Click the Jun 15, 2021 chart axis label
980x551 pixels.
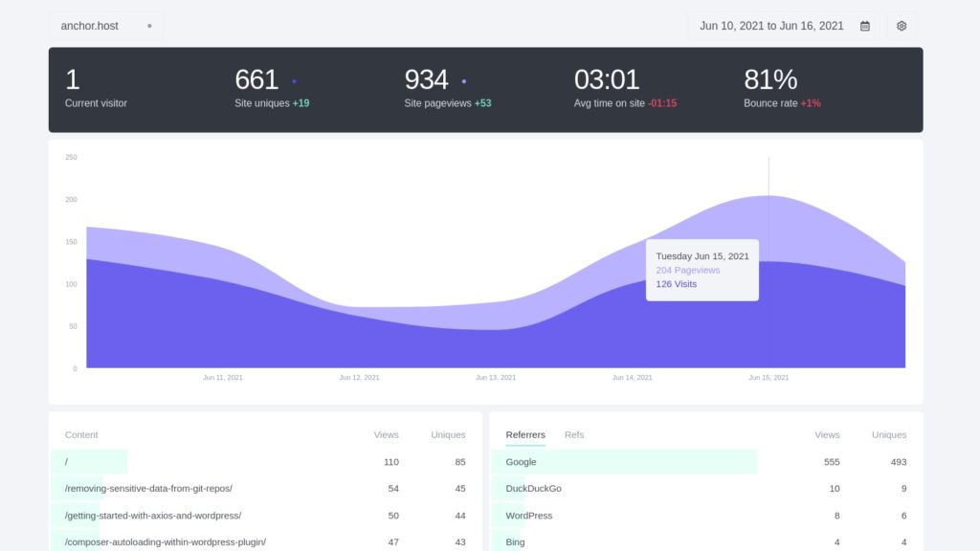(x=768, y=378)
